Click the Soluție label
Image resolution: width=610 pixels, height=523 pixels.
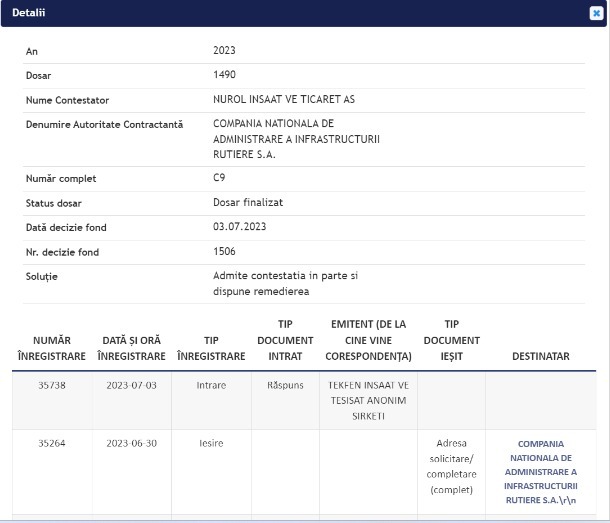pos(42,277)
